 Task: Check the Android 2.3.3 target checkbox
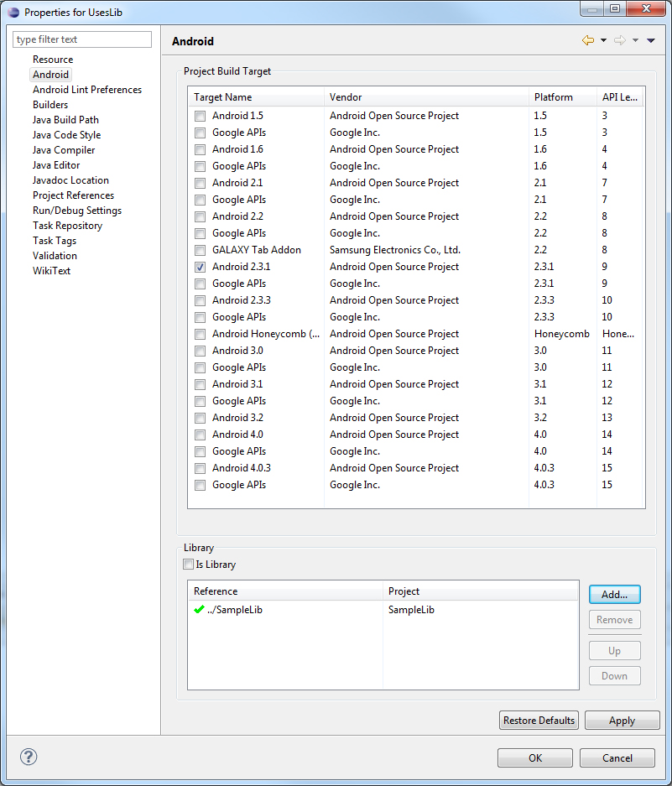pos(201,300)
